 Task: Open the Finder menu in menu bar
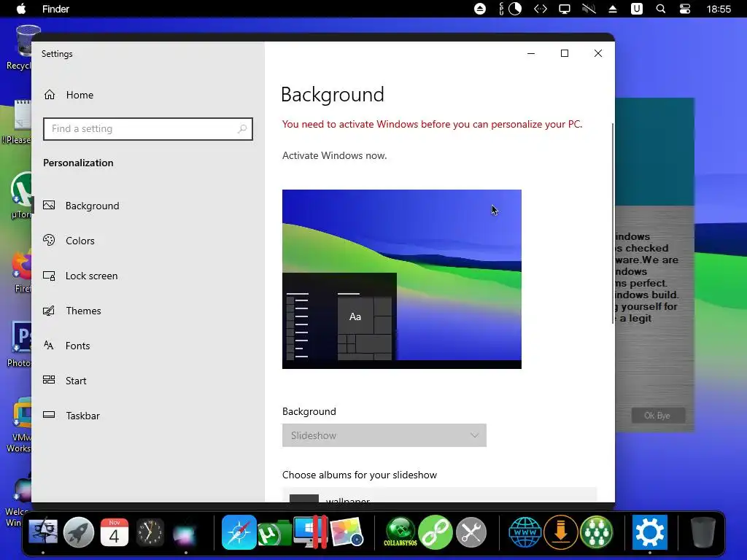[x=55, y=9]
